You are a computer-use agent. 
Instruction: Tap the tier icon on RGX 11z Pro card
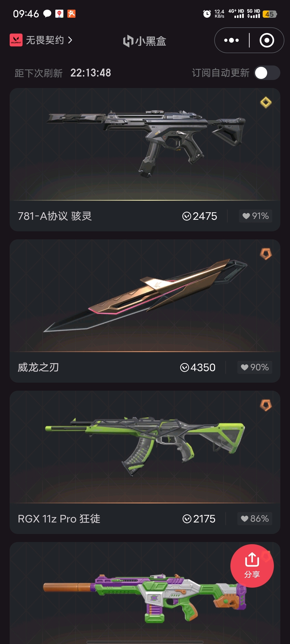coord(266,405)
